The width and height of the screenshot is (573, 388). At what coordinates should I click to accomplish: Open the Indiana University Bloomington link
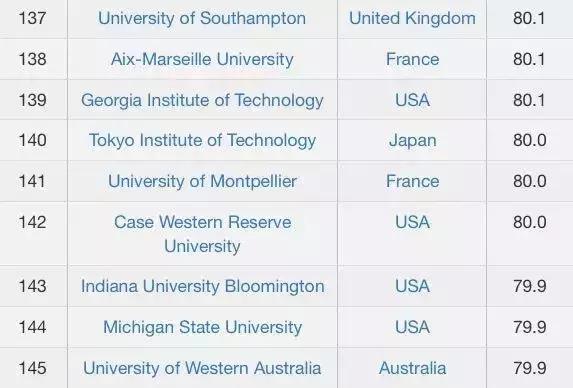(x=202, y=286)
